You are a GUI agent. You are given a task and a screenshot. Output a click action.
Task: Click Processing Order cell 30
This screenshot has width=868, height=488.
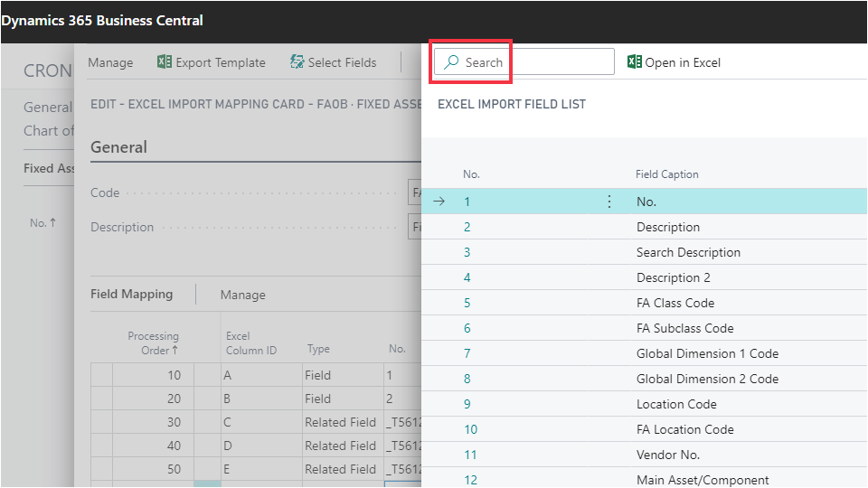pos(154,422)
